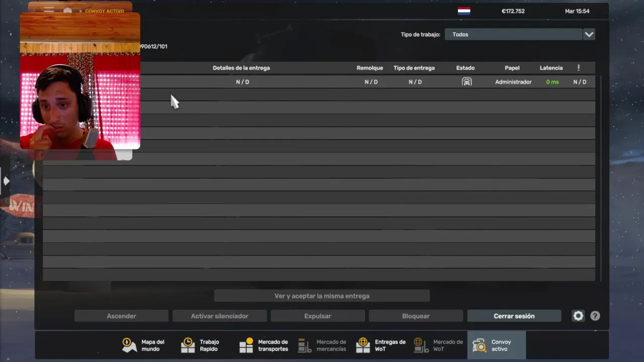644x362 pixels.
Task: Click N / D under Detalles de la entrega
Action: (x=243, y=82)
